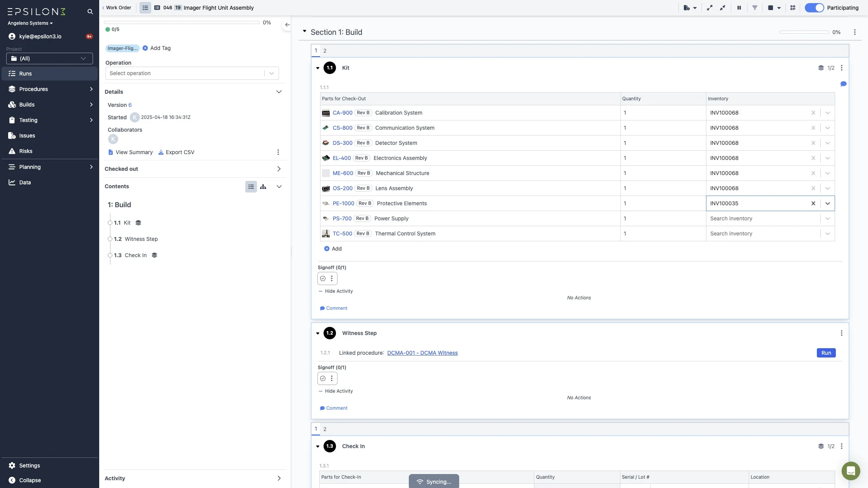Hide the left panel with the back arrow

287,25
